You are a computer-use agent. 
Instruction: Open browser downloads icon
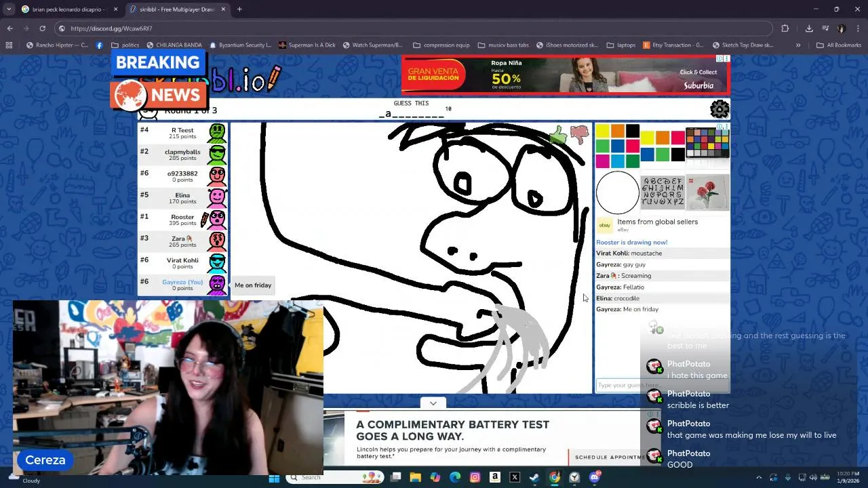pyautogui.click(x=809, y=28)
